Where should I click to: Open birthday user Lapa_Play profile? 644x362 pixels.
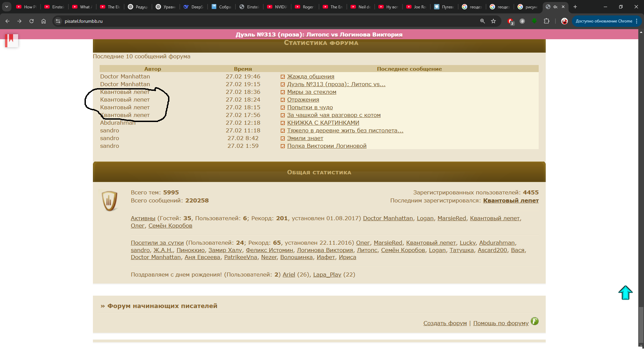(327, 275)
